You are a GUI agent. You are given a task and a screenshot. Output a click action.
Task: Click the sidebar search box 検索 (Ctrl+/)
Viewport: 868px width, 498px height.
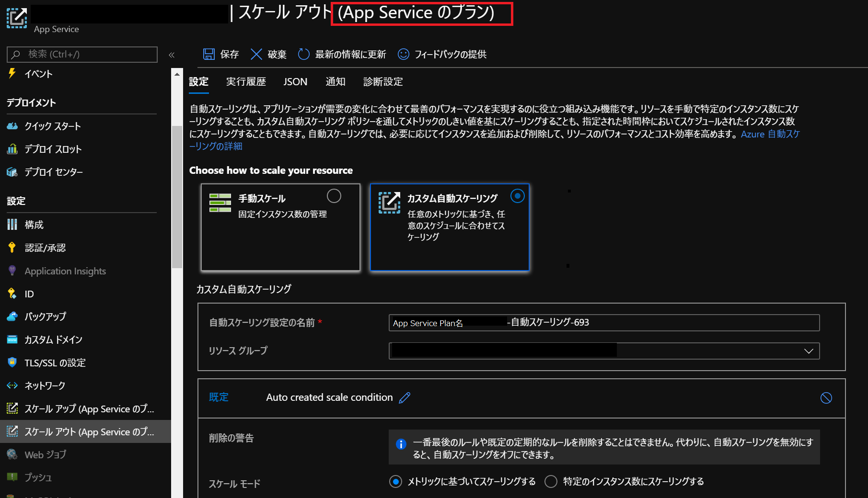tap(82, 55)
